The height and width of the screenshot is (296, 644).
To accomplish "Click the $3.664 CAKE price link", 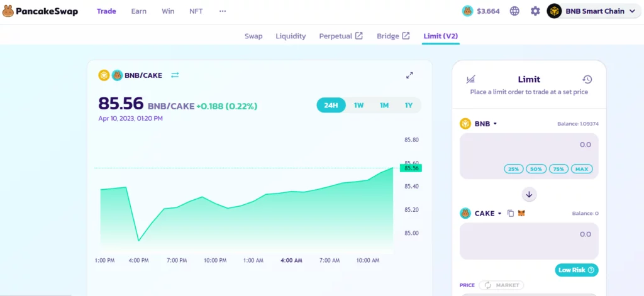I will coord(488,11).
